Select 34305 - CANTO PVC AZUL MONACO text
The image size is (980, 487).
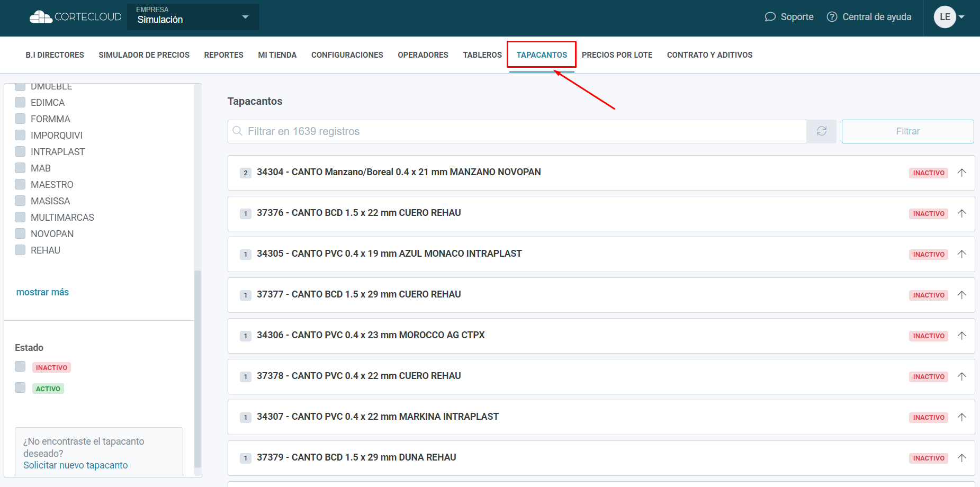(x=389, y=254)
